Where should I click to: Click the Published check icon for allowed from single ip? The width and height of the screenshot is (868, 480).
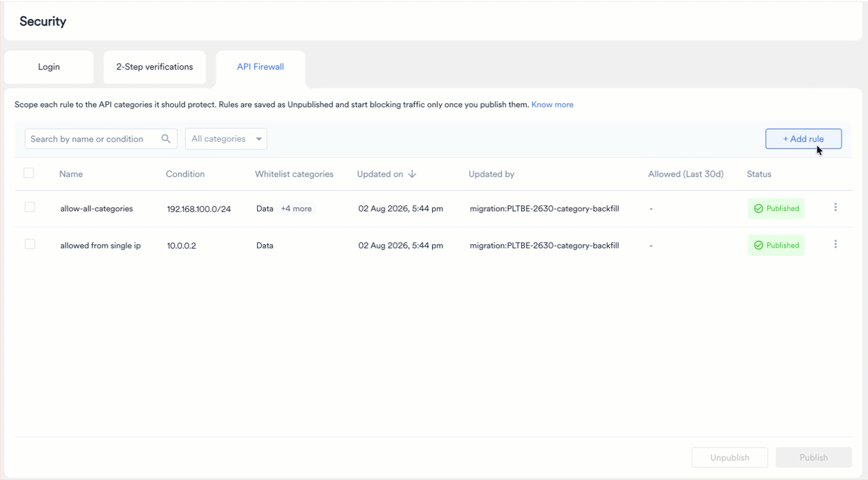coord(758,245)
